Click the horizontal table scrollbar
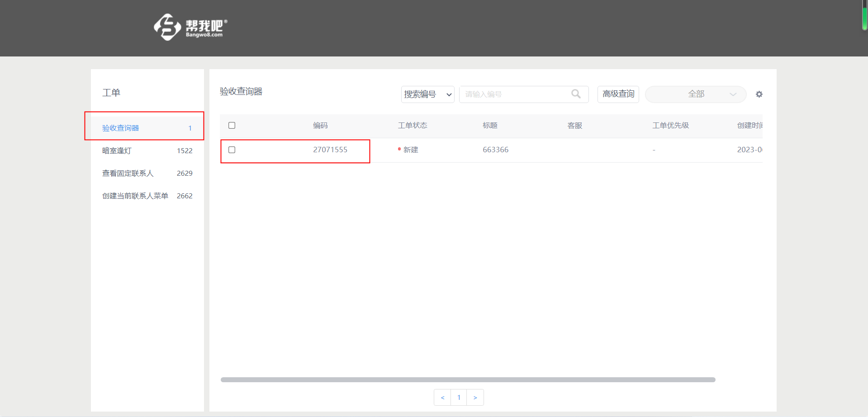 click(x=468, y=380)
